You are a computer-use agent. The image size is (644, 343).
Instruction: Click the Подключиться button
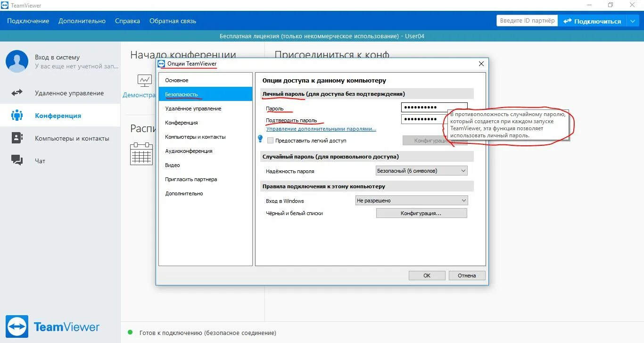tap(592, 21)
